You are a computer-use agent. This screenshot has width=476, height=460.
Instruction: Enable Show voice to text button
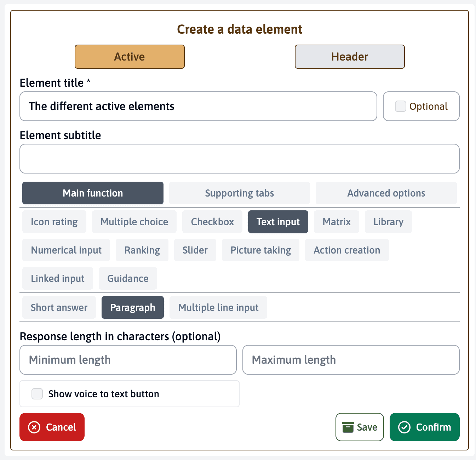tap(37, 394)
